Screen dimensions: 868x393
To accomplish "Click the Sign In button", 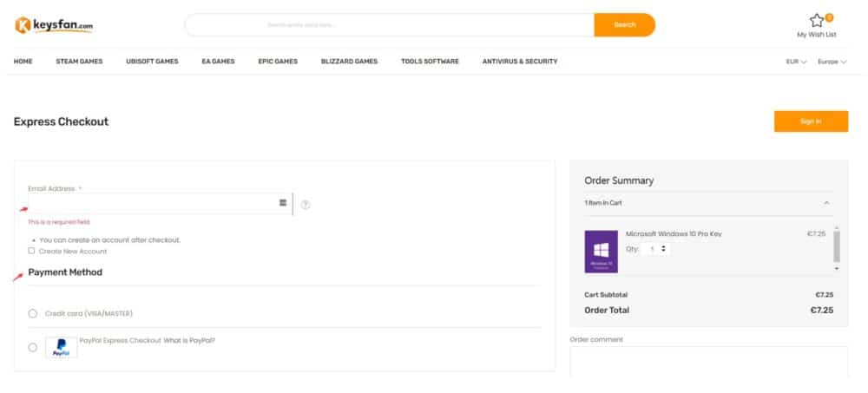I will pos(811,121).
